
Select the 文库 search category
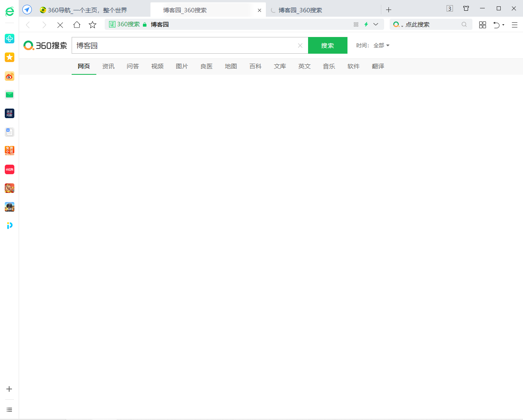pyautogui.click(x=280, y=66)
